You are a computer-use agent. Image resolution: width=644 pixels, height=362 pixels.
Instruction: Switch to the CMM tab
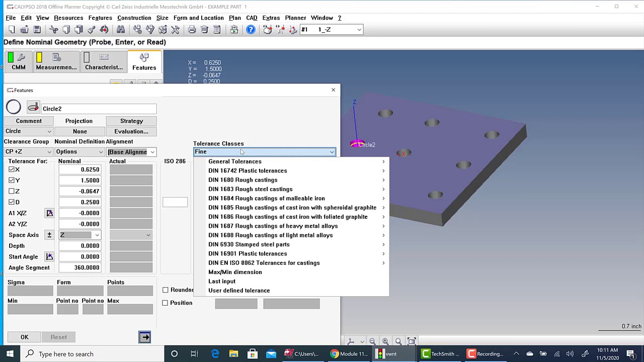click(18, 61)
